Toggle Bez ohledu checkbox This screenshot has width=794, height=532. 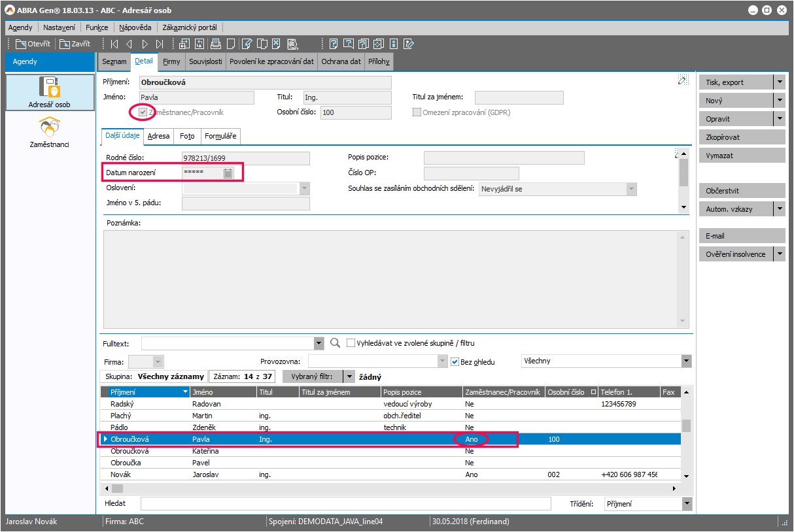tap(456, 361)
